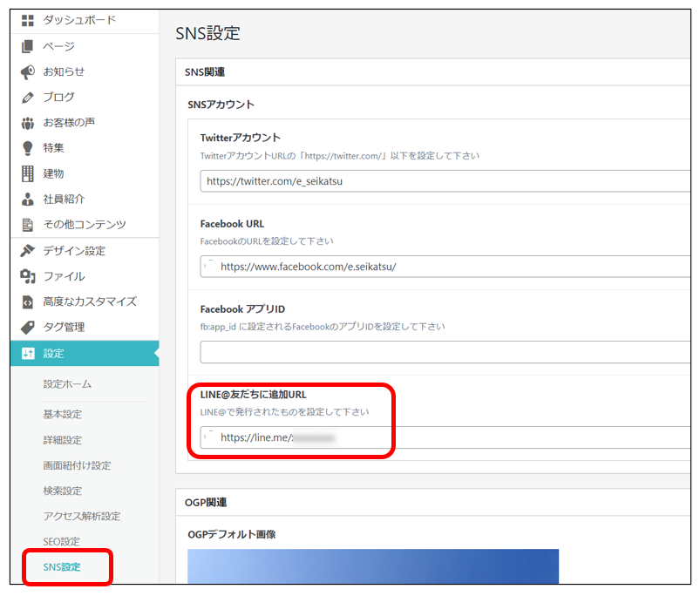Click the people icon beside お客様の声
This screenshot has width=700, height=596.
27,123
